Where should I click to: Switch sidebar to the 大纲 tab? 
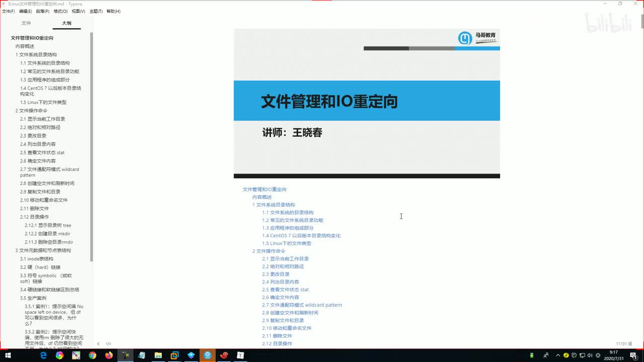click(66, 23)
